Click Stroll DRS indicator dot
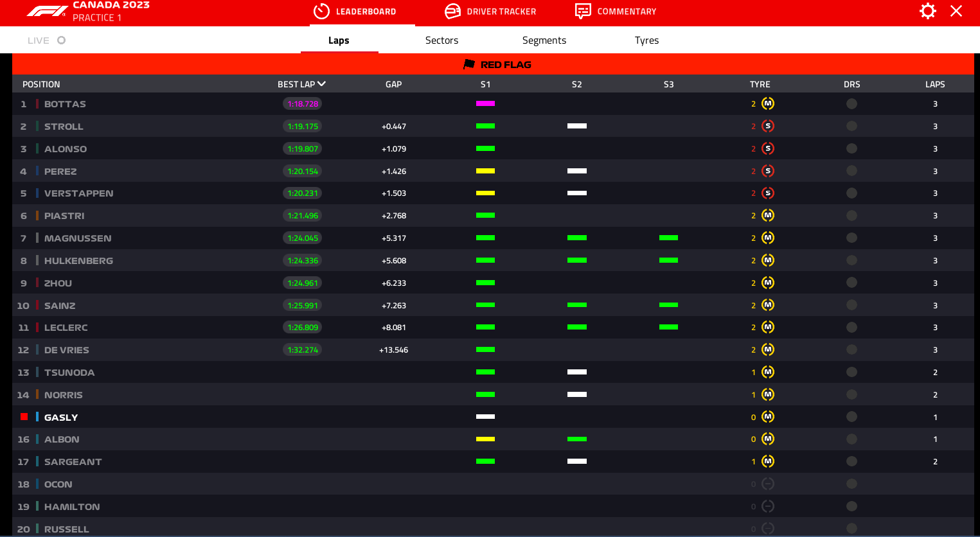The width and height of the screenshot is (980, 537). (x=851, y=126)
